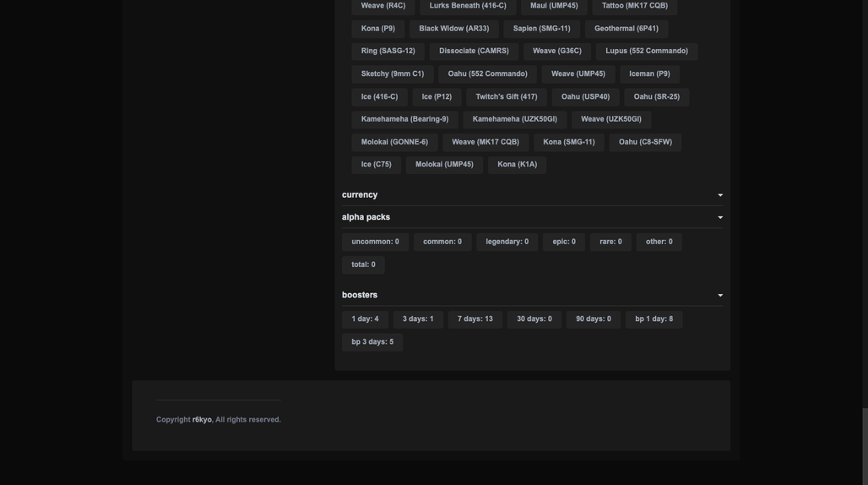This screenshot has height=485, width=868.
Task: Click the 1 day: 4 booster chip
Action: click(x=365, y=319)
